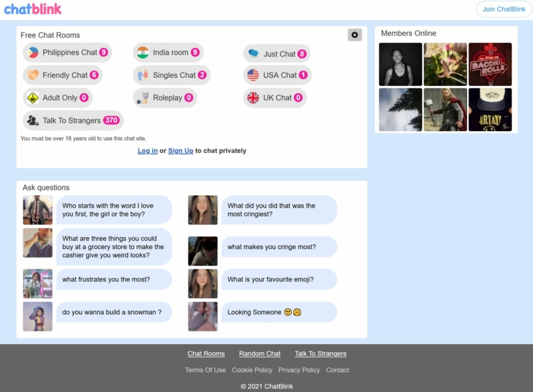
Task: Open the UK Chat room
Action: click(275, 98)
